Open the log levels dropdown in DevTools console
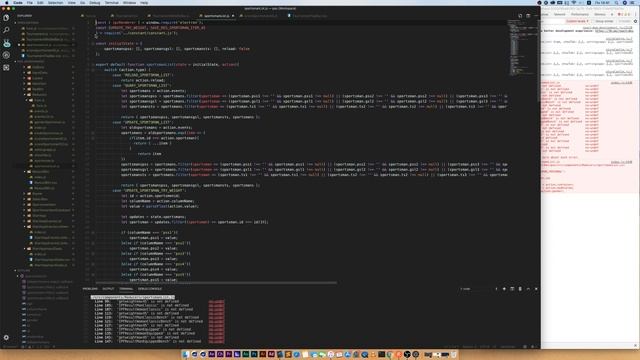 click(x=577, y=21)
